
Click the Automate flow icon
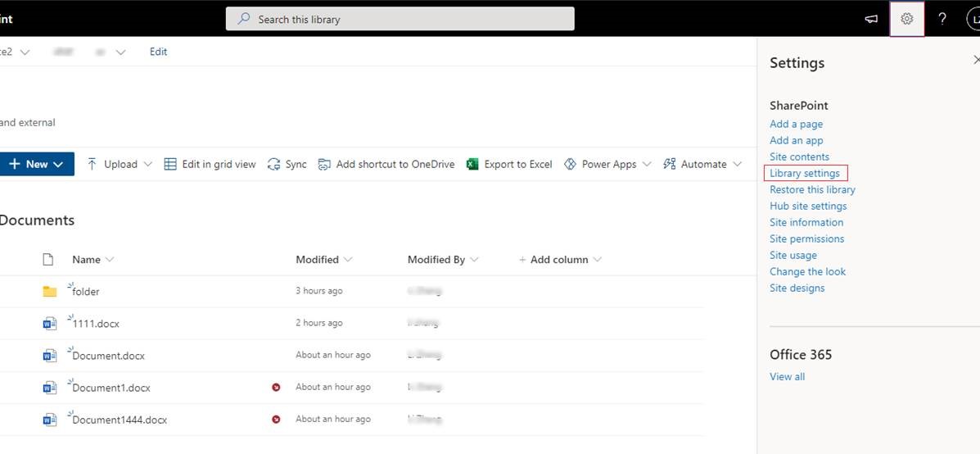click(x=670, y=165)
